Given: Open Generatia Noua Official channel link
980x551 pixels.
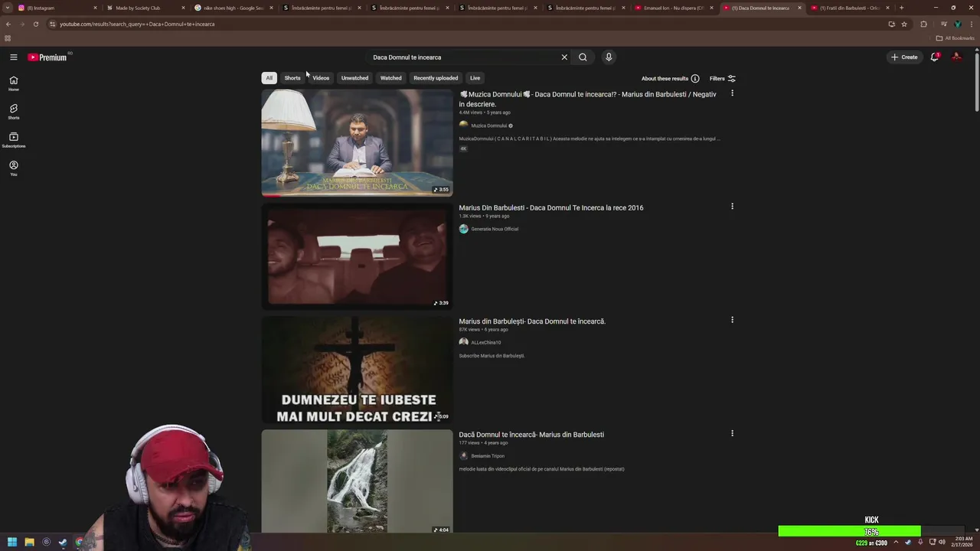Looking at the screenshot, I should pos(495,229).
